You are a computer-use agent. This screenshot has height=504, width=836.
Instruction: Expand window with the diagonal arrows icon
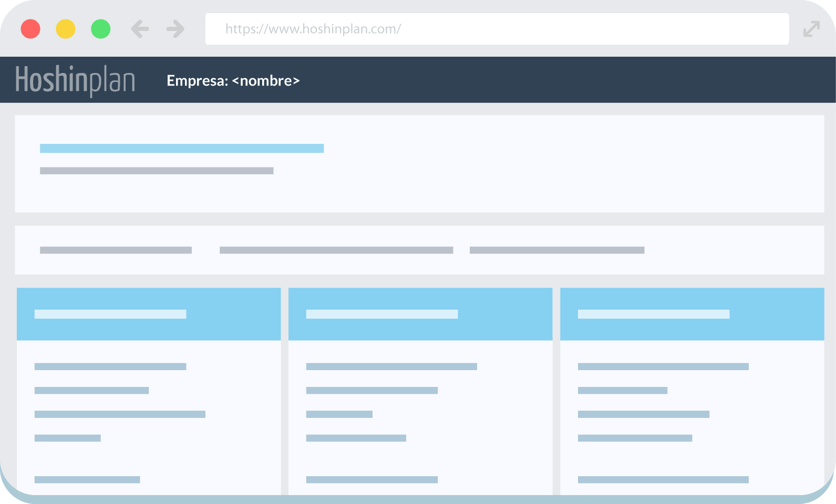(x=811, y=29)
